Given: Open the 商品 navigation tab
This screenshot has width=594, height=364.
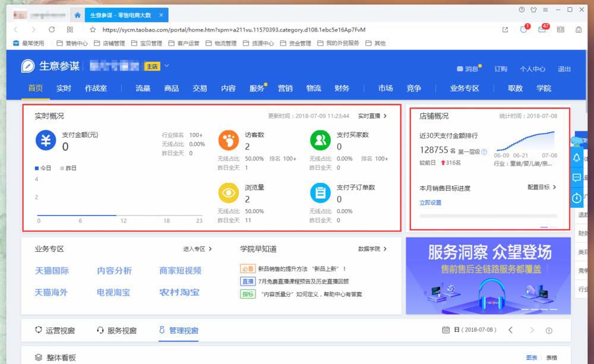Looking at the screenshot, I should [x=171, y=88].
